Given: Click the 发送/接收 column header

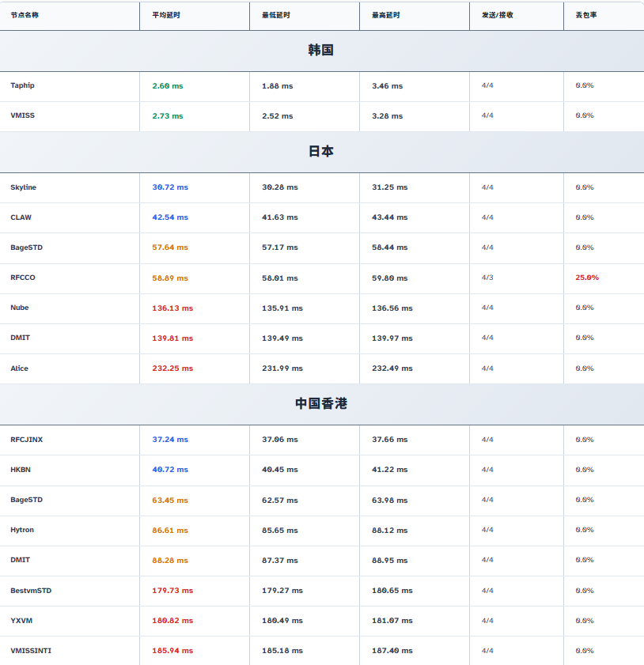Looking at the screenshot, I should (x=497, y=15).
